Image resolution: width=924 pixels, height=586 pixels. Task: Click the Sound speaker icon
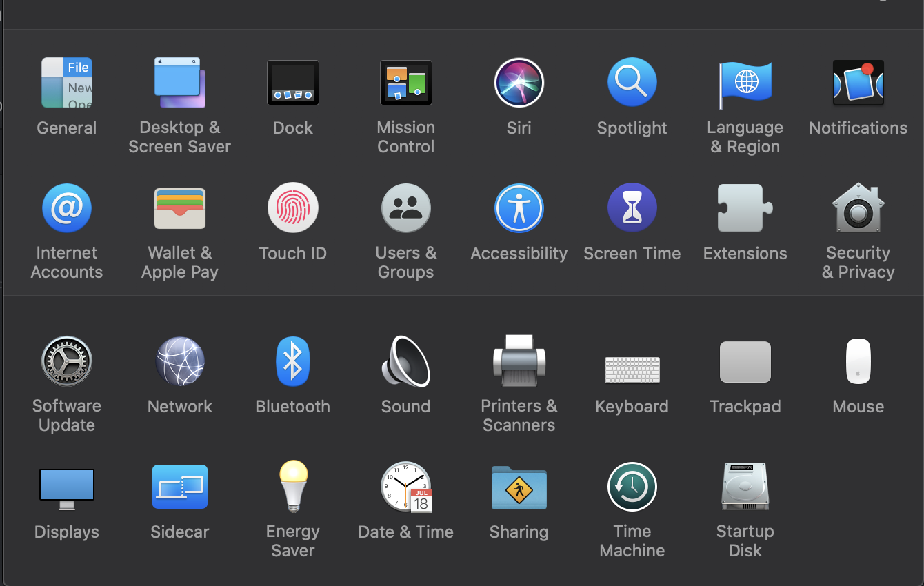point(406,361)
